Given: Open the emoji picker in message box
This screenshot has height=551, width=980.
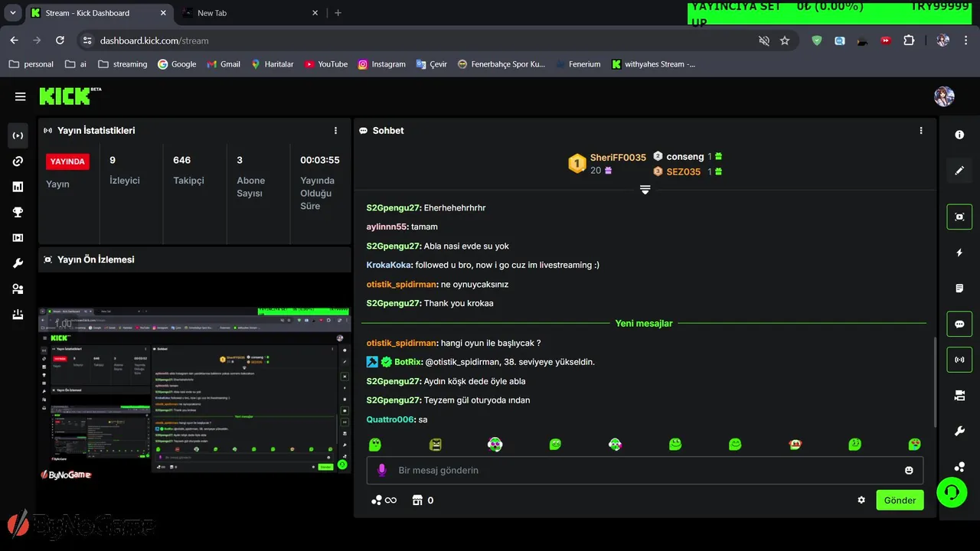Looking at the screenshot, I should click(x=909, y=470).
